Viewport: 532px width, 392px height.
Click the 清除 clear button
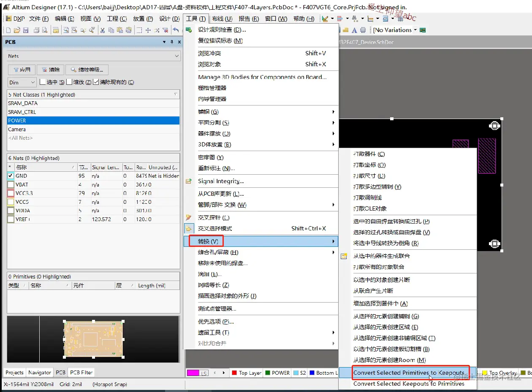click(x=50, y=70)
